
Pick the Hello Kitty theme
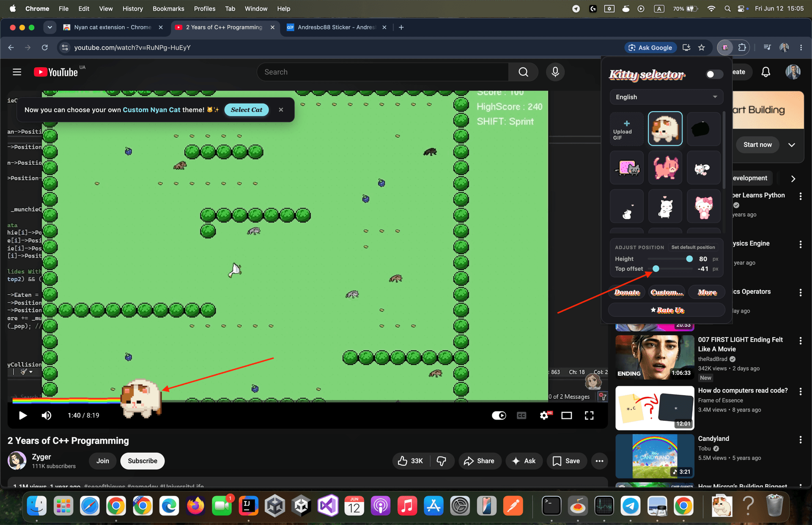[x=703, y=206]
